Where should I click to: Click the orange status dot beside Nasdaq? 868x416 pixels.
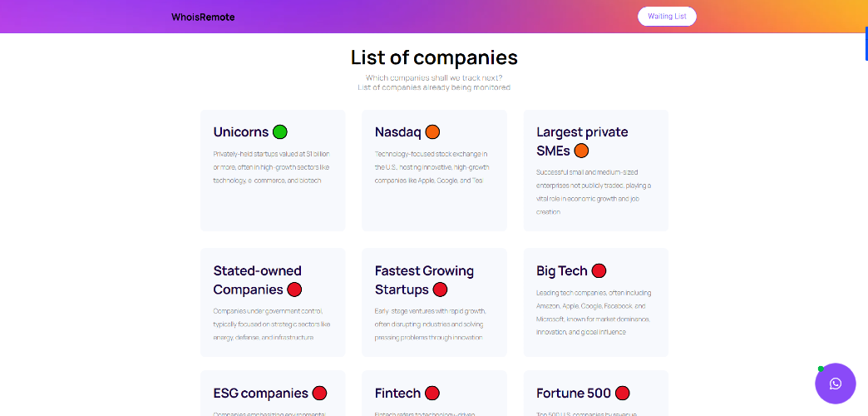(433, 131)
